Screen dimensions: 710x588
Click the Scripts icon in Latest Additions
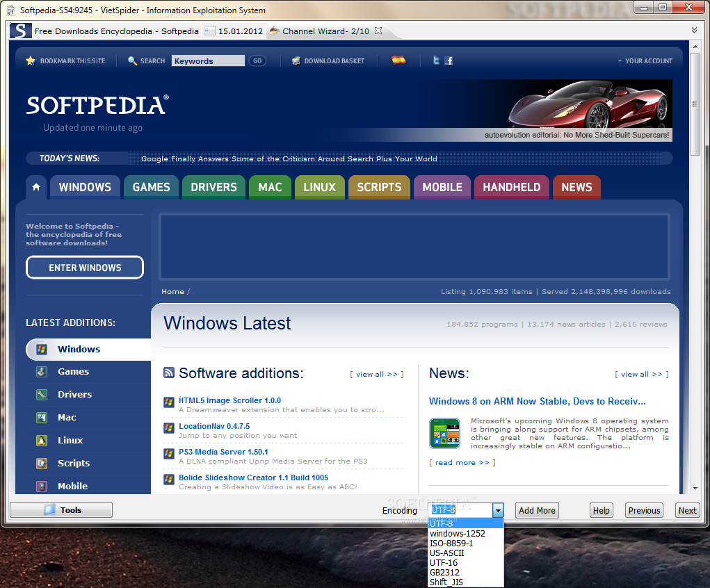pyautogui.click(x=42, y=463)
